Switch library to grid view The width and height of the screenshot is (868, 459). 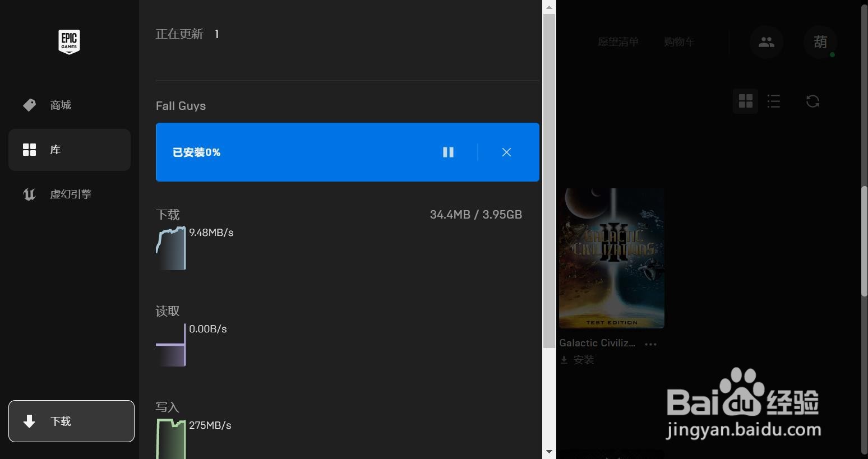pyautogui.click(x=746, y=101)
